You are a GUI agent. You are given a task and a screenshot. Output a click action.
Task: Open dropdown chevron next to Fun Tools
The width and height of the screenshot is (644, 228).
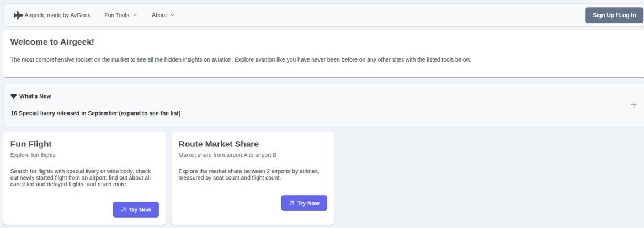coord(135,15)
